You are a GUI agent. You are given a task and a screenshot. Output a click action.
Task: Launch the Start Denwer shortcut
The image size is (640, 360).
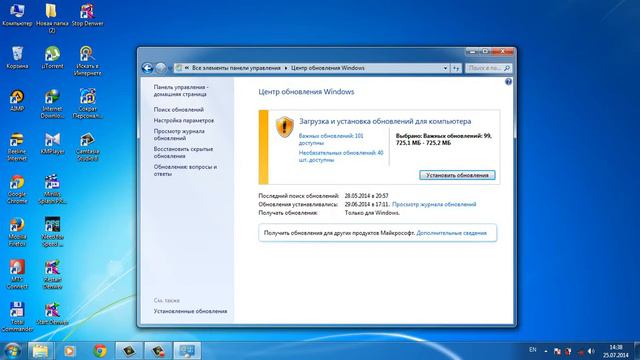52,314
